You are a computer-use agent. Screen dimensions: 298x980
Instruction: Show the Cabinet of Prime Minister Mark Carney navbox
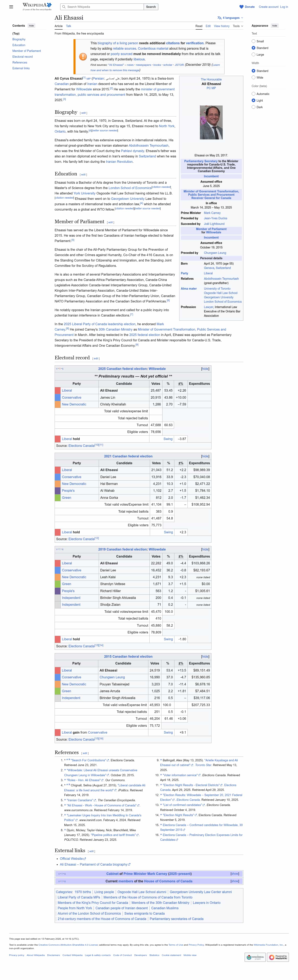coord(234,874)
